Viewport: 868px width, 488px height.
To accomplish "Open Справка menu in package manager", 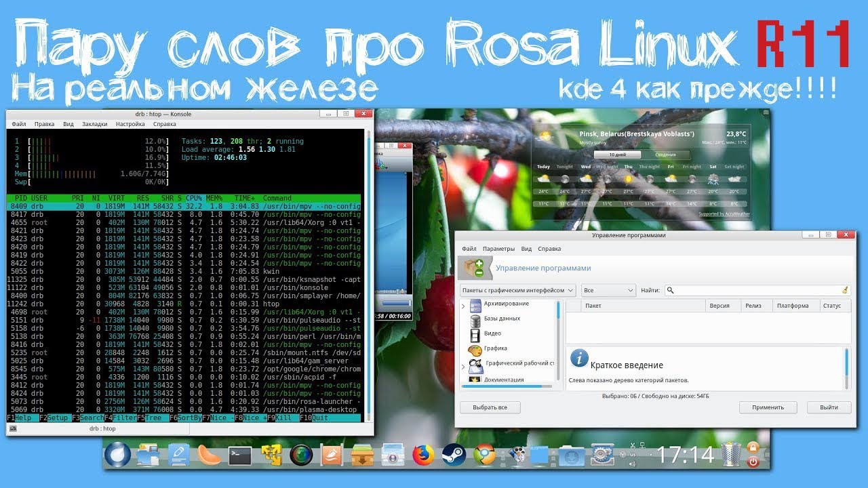I will click(x=549, y=249).
